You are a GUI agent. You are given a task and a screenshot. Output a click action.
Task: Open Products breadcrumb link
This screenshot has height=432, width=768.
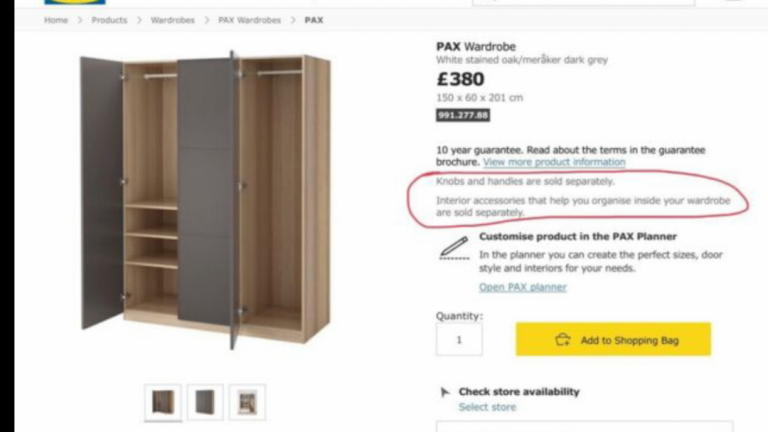[x=109, y=20]
